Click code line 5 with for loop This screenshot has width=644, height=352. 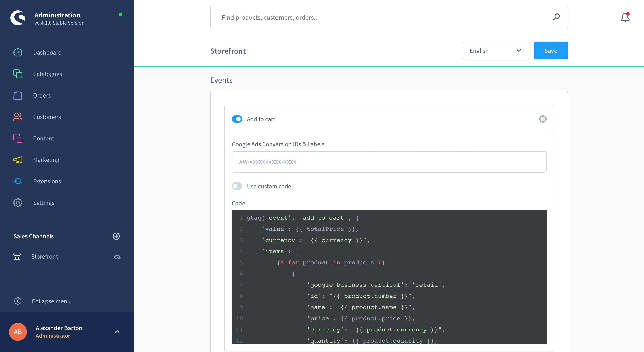click(331, 263)
